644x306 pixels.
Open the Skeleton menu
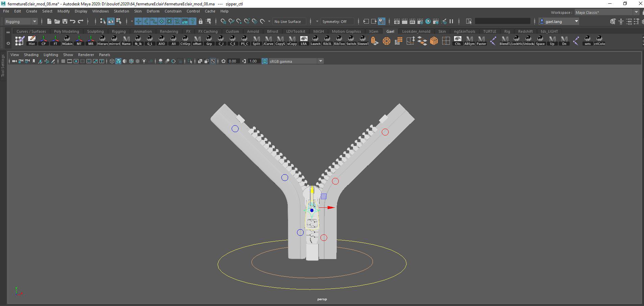click(121, 11)
